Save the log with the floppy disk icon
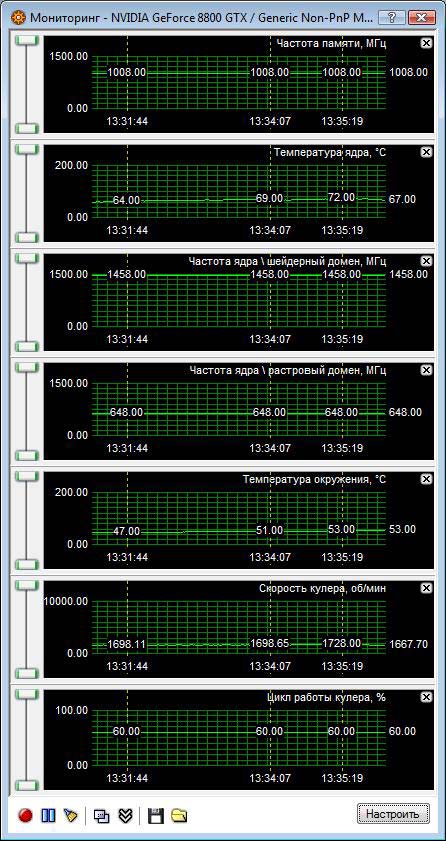Image resolution: width=446 pixels, height=841 pixels. tap(155, 816)
